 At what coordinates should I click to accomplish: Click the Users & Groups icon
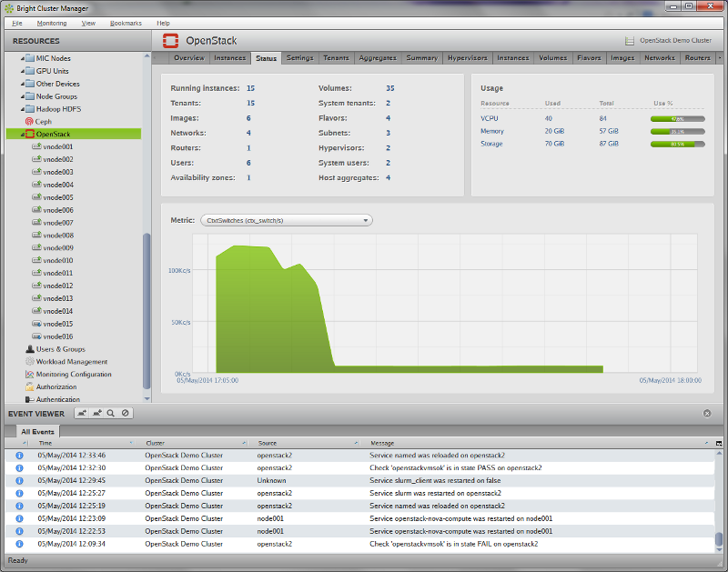(x=30, y=349)
